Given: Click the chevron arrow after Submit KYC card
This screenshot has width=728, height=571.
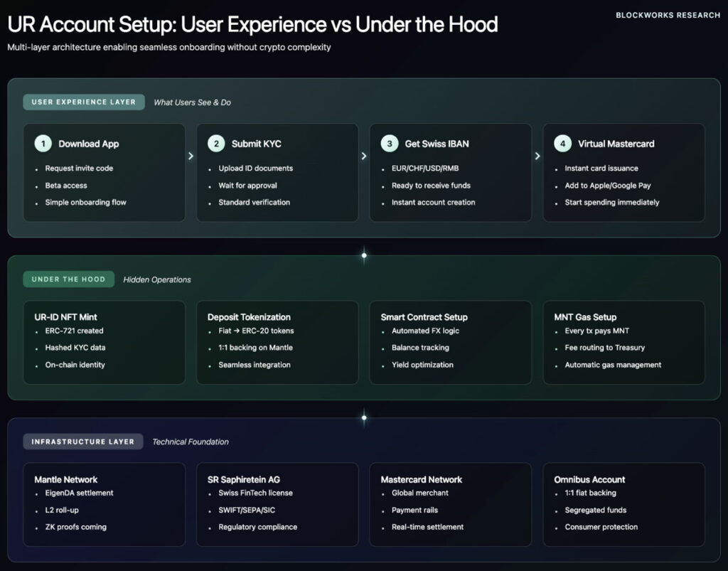Looking at the screenshot, I should pos(364,156).
